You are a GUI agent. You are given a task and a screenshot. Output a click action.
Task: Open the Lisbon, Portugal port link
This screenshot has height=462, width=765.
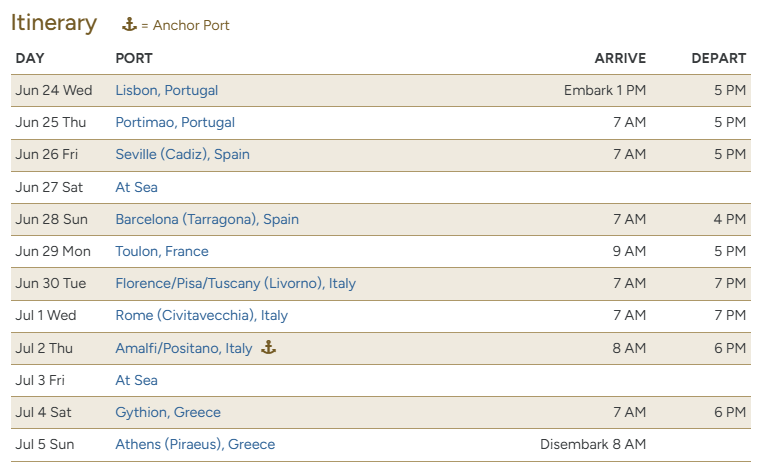pyautogui.click(x=166, y=91)
